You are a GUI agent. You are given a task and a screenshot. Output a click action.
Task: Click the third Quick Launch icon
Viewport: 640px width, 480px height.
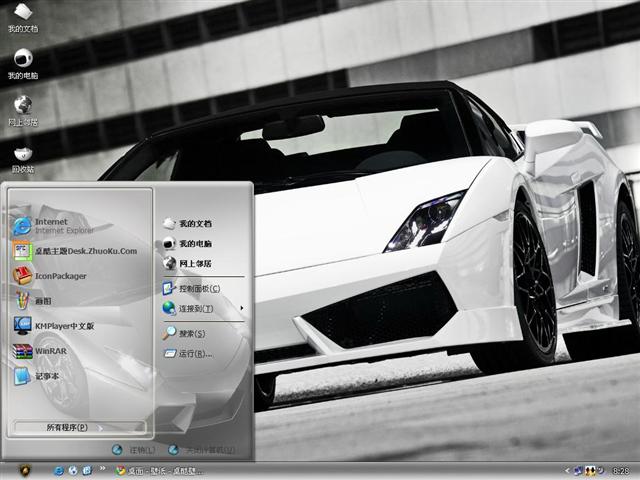(x=87, y=471)
